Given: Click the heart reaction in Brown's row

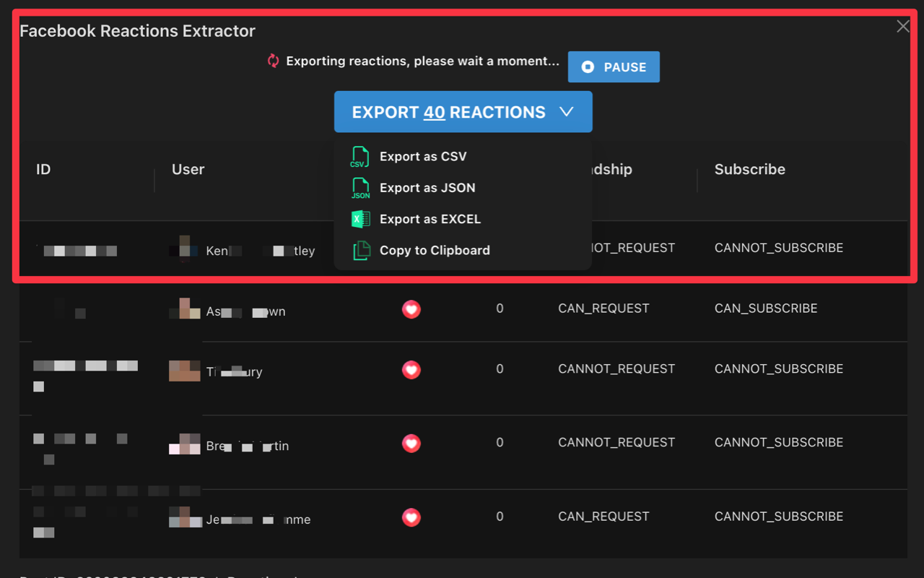Looking at the screenshot, I should (411, 309).
